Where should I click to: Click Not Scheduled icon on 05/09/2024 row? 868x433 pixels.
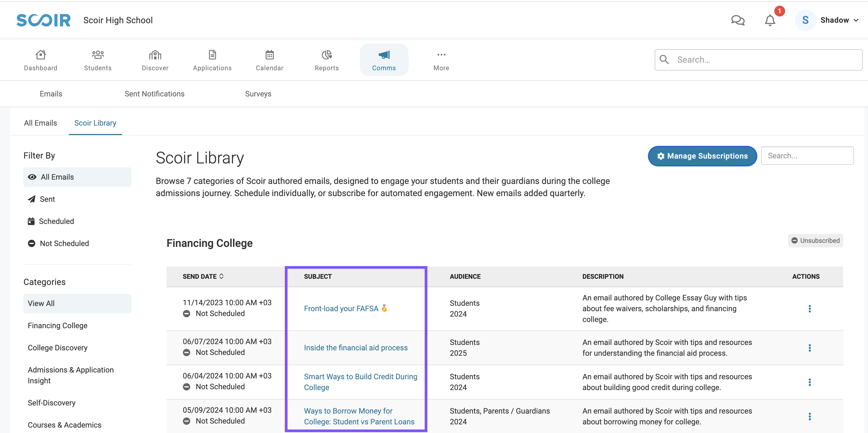[x=186, y=421]
